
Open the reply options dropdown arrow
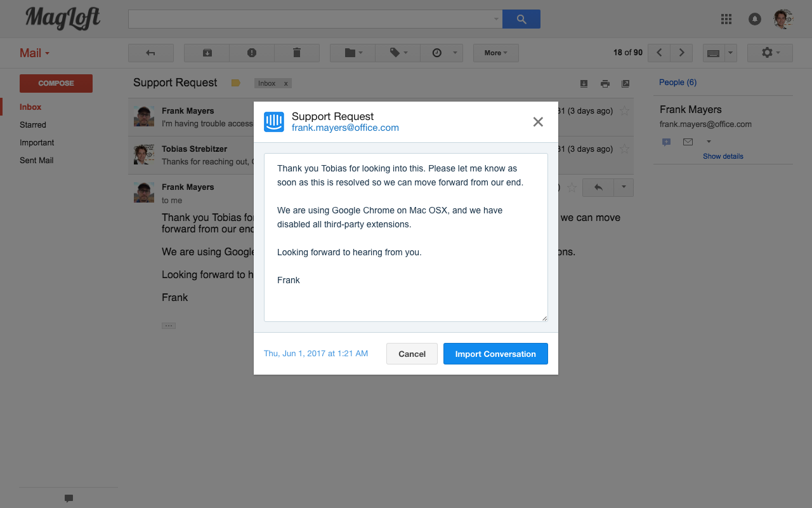(x=624, y=187)
